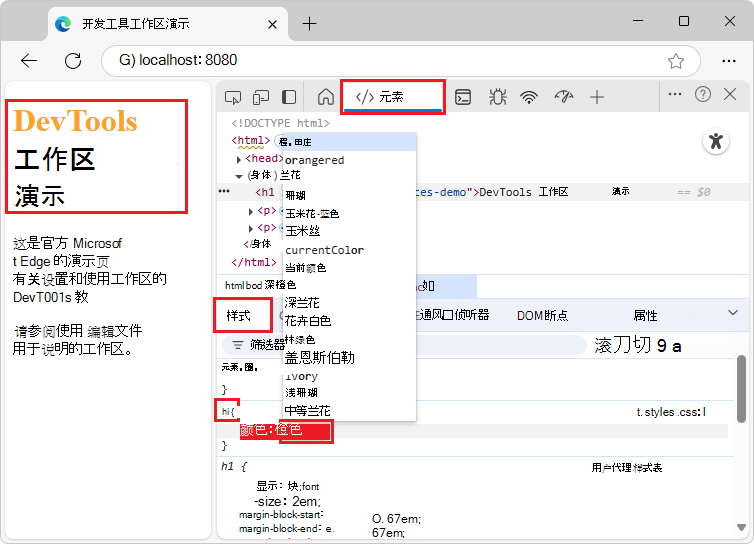
Task: Toggle device emulation icon
Action: tap(261, 97)
